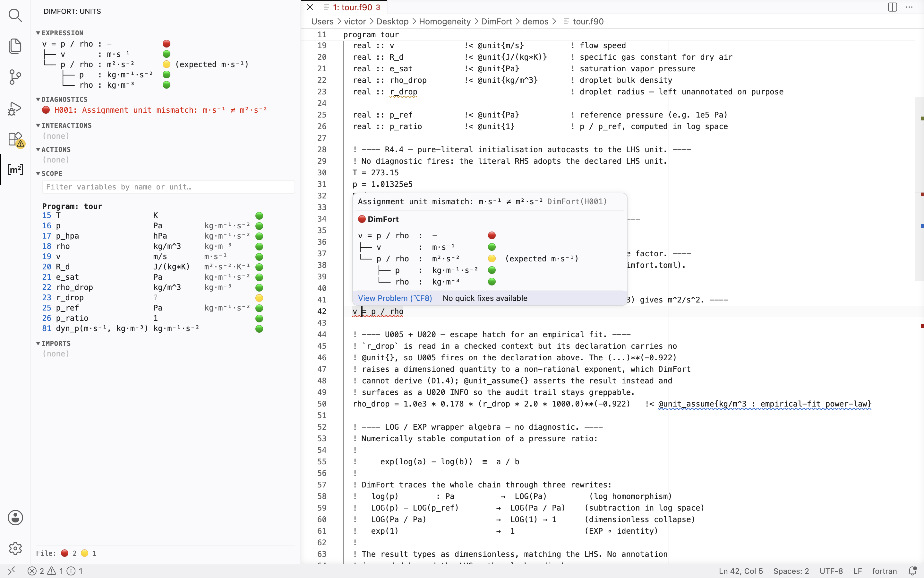The image size is (924, 578).
Task: Click the green status dot of dyn_p row
Action: (259, 328)
